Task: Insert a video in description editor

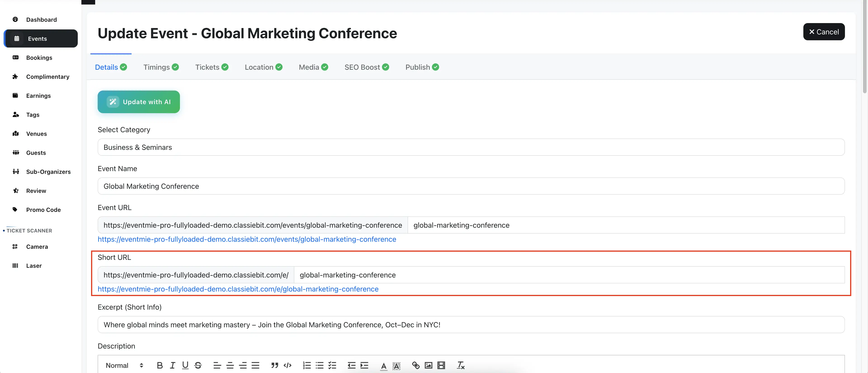Action: 441,365
